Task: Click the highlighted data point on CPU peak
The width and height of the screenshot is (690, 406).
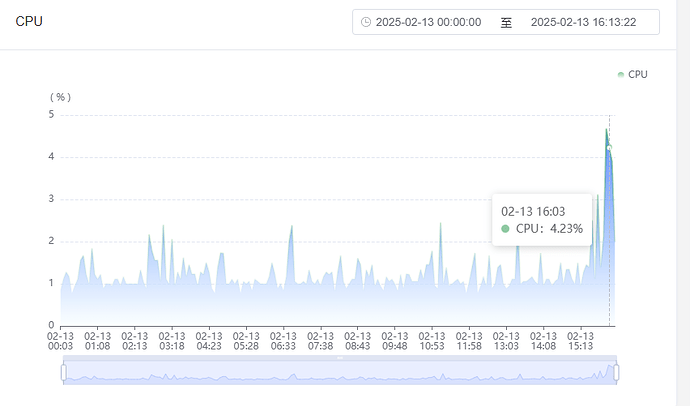Action: (609, 148)
